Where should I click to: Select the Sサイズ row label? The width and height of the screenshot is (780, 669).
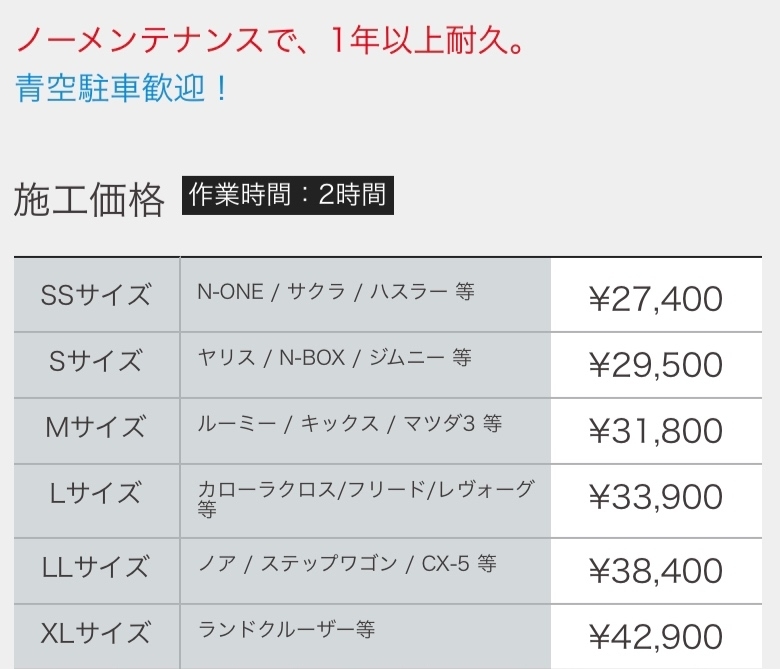coord(96,361)
